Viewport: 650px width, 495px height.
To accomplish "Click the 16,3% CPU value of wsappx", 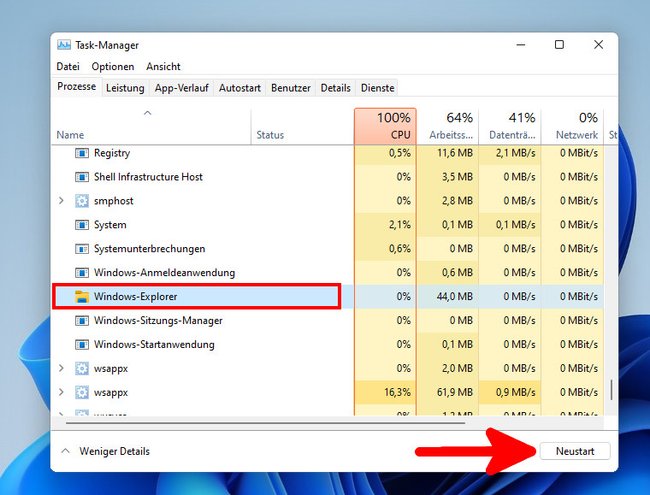I will click(397, 392).
